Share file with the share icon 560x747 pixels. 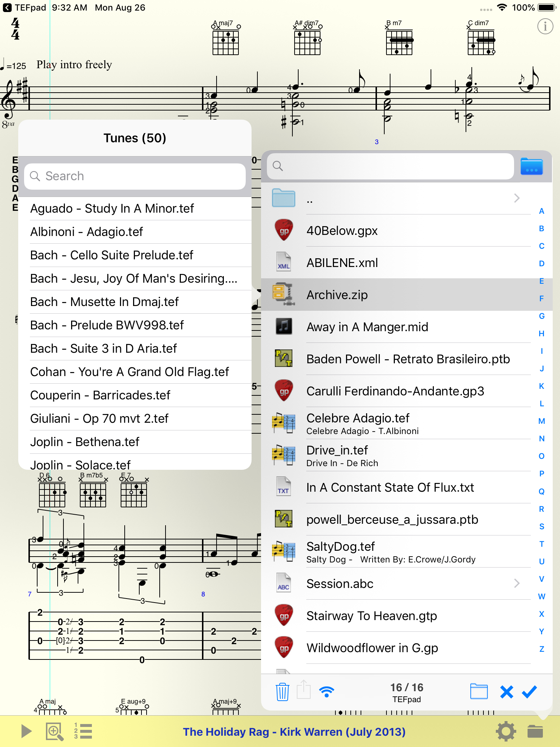(304, 689)
